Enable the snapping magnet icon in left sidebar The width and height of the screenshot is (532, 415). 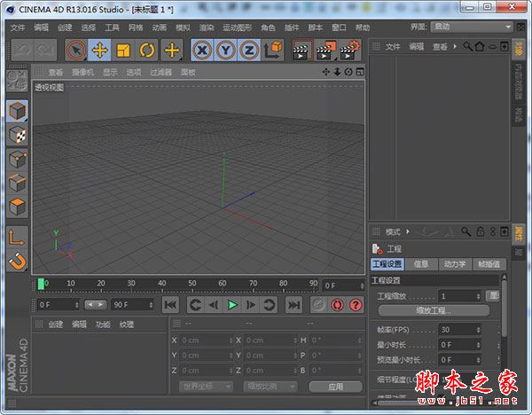coord(17,262)
